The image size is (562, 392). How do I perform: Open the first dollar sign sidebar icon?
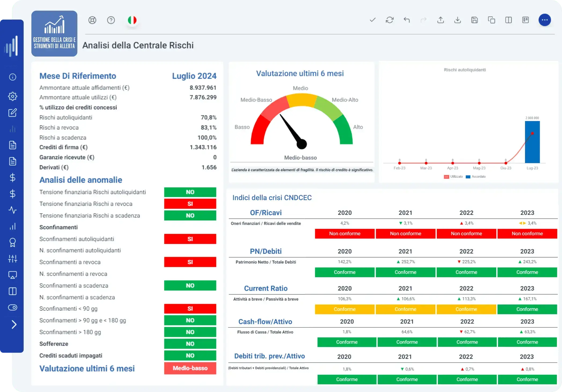coord(13,177)
